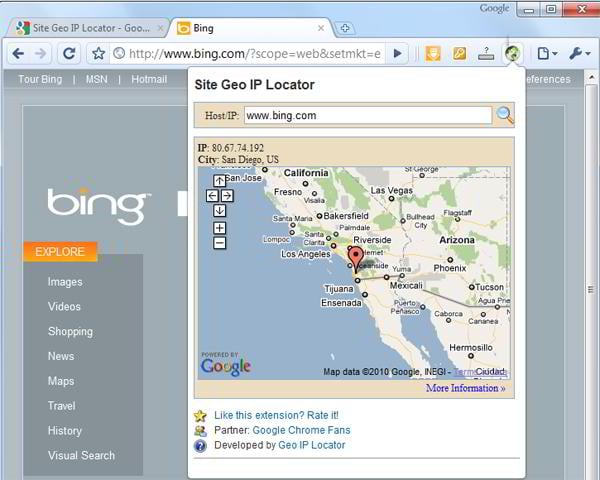The height and width of the screenshot is (480, 600).
Task: Click the magnifier search icon beside Host/IP
Action: coord(505,115)
